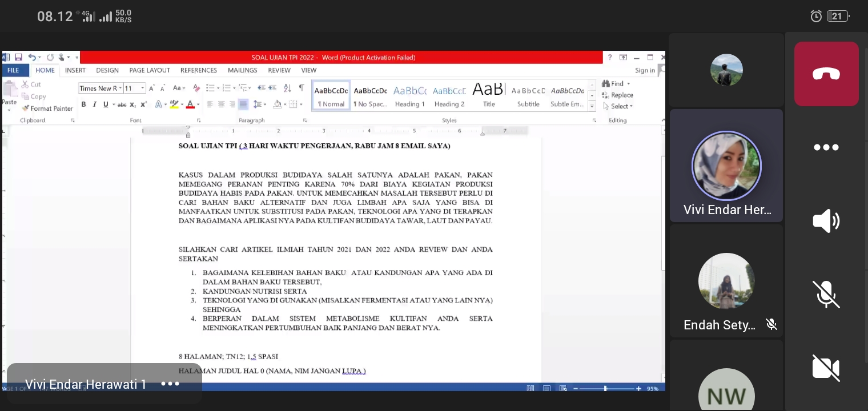Open the REFERENCES ribbon tab
This screenshot has height=411, width=868.
click(x=199, y=70)
